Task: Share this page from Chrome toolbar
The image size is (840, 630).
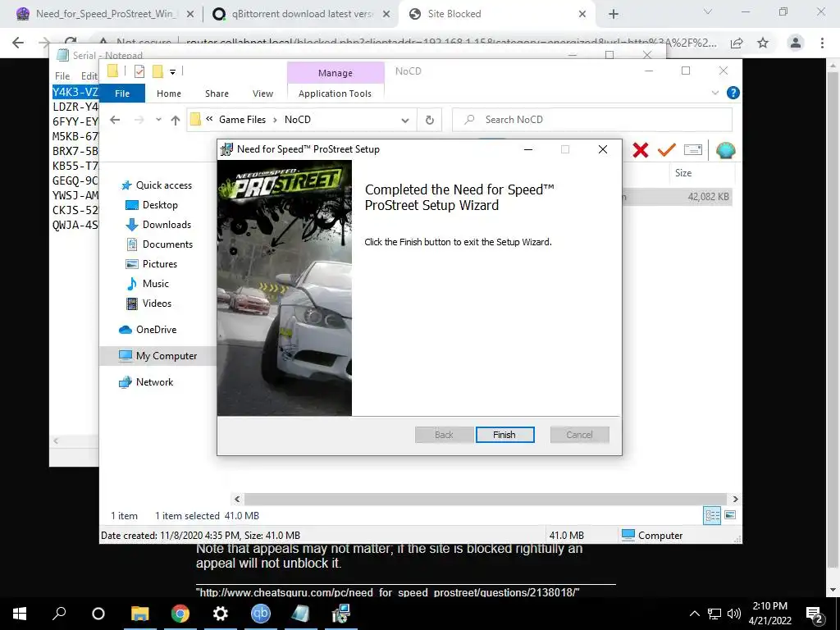Action: point(737,43)
